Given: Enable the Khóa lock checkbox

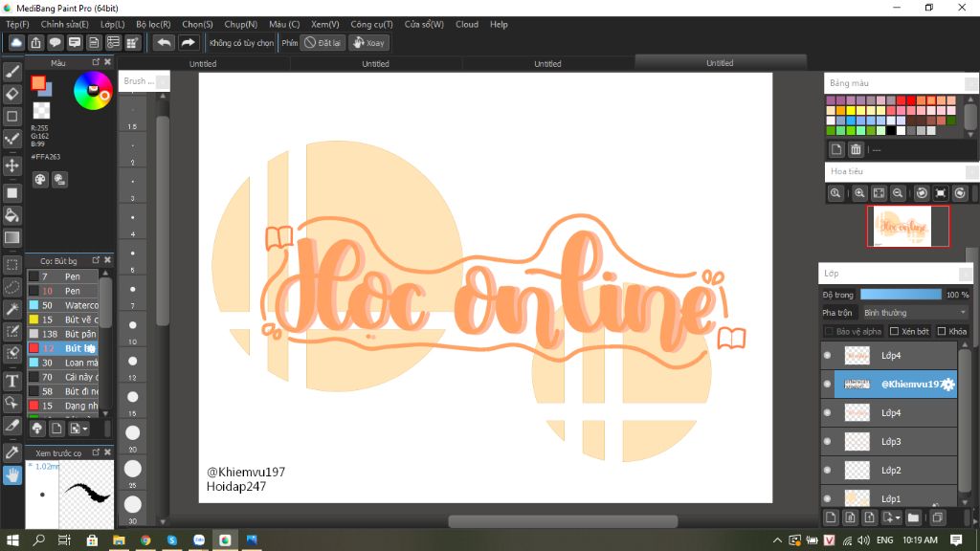Looking at the screenshot, I should [942, 331].
